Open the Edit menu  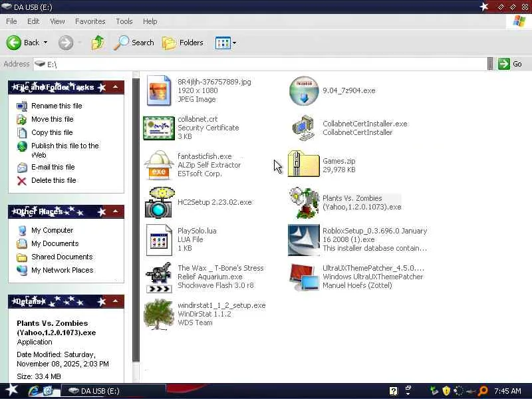[33, 21]
